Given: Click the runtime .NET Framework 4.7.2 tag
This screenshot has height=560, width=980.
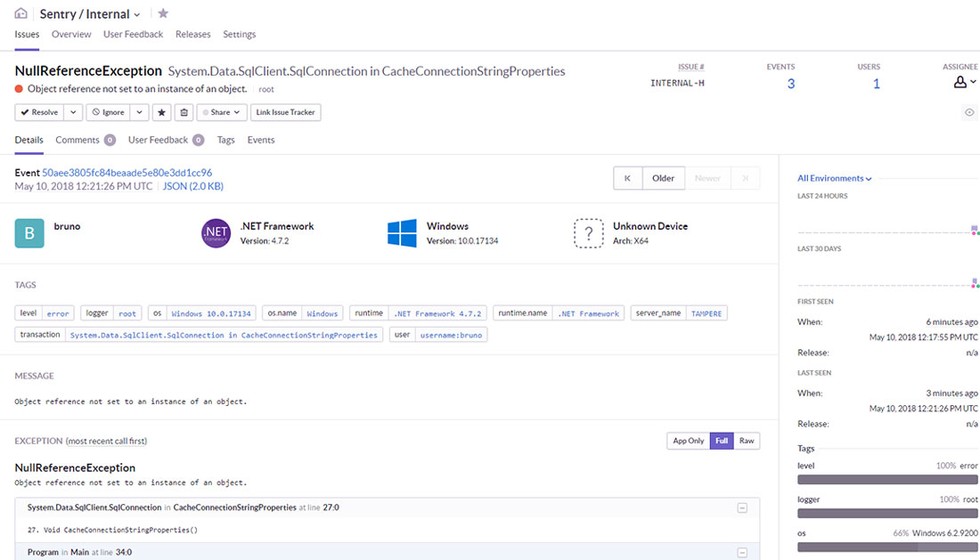Looking at the screenshot, I should [x=437, y=313].
